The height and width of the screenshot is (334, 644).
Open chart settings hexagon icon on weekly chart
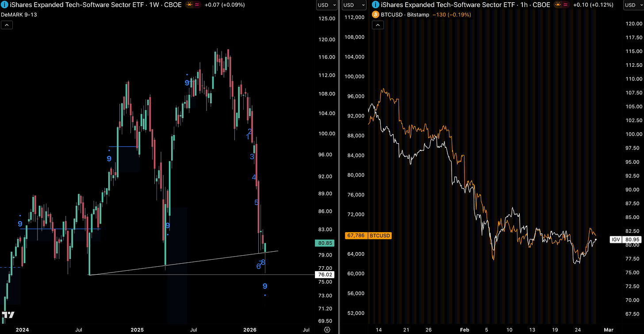(327, 330)
